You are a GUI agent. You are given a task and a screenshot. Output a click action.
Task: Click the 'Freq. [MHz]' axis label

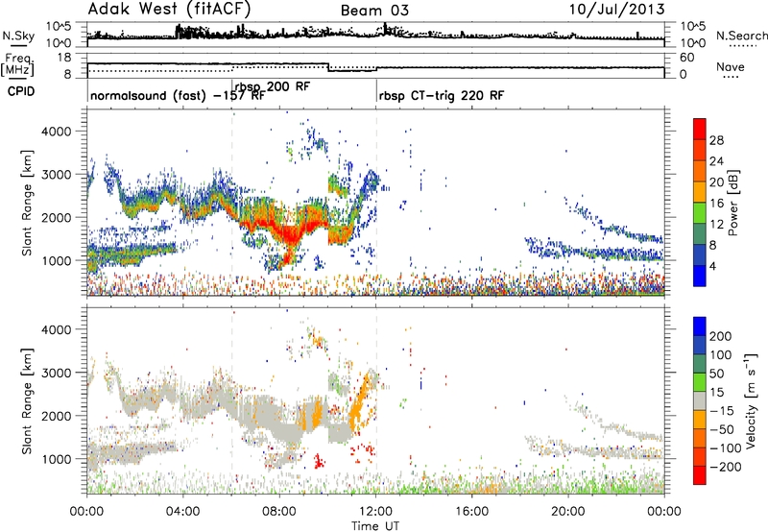[17, 64]
